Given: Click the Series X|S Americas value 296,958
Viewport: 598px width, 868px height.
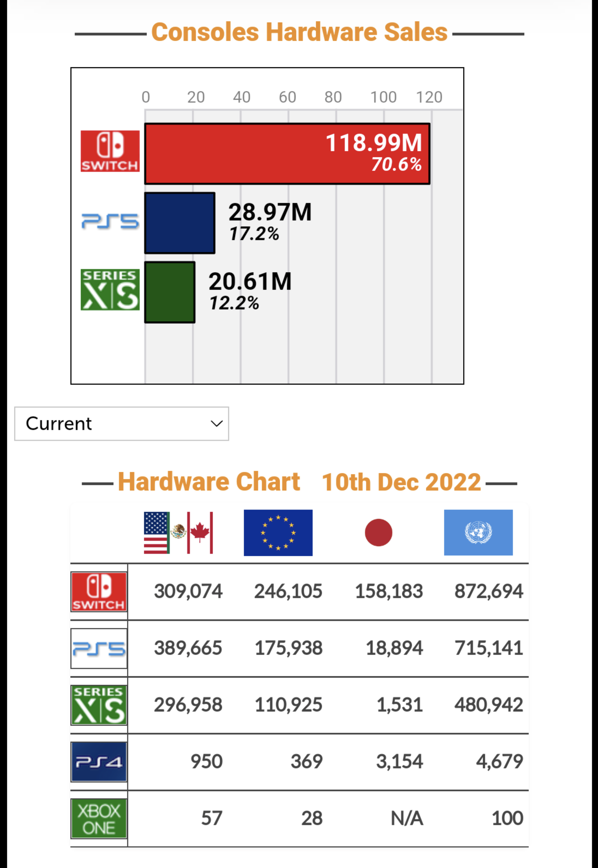Looking at the screenshot, I should pos(188,705).
